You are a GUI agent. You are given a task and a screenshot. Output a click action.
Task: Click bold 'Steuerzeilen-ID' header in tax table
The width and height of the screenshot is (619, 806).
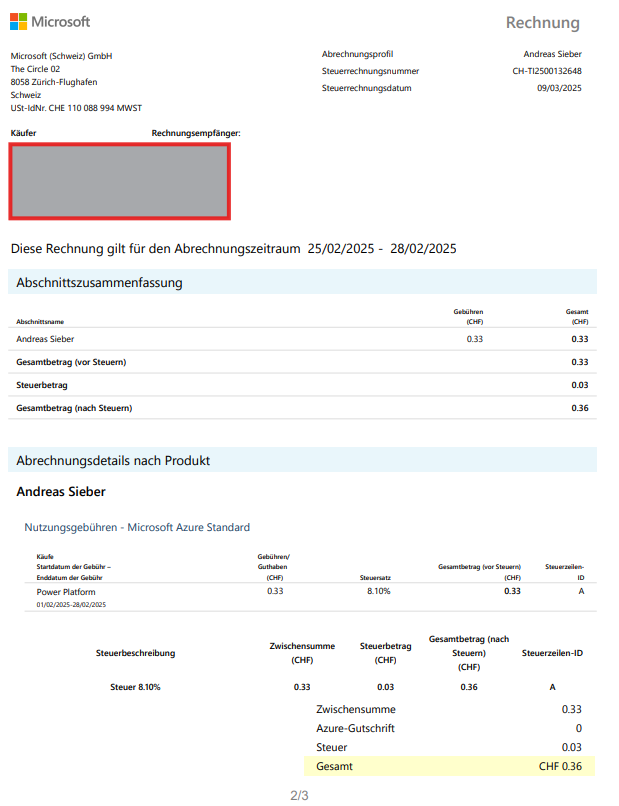click(552, 653)
